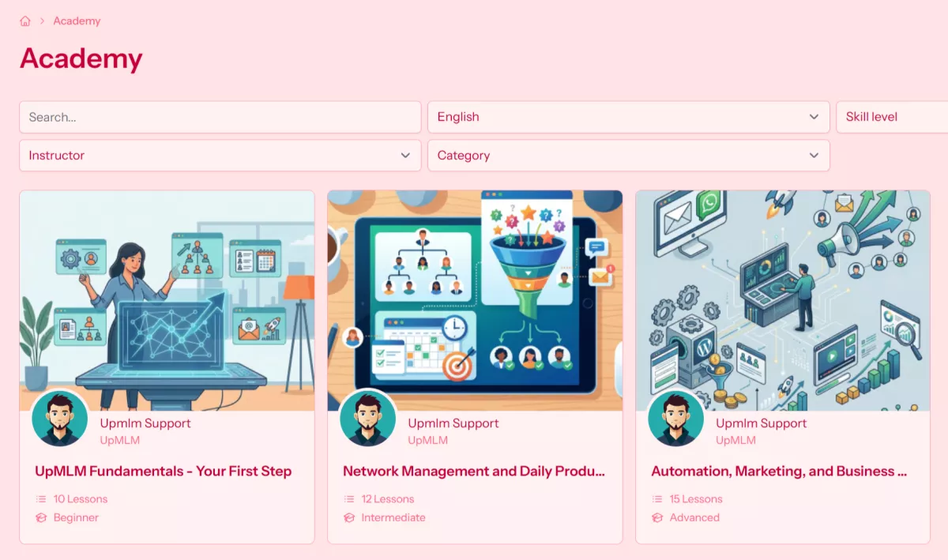Click instructor avatar on Network Management card
Viewport: 948px width, 560px height.
367,419
